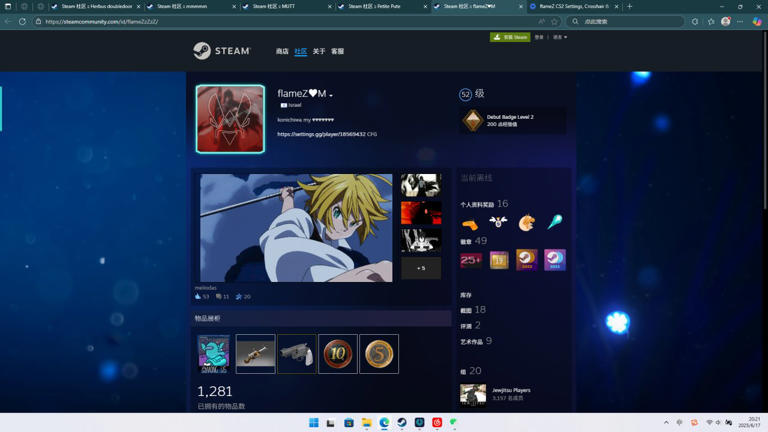Open the browser profile avatar icon

pyautogui.click(x=726, y=22)
